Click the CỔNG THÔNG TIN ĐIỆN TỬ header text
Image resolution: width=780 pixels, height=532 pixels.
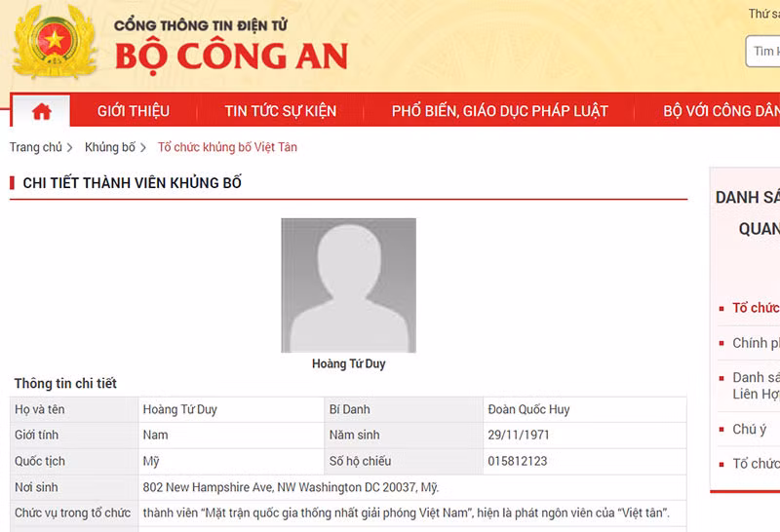[201, 25]
